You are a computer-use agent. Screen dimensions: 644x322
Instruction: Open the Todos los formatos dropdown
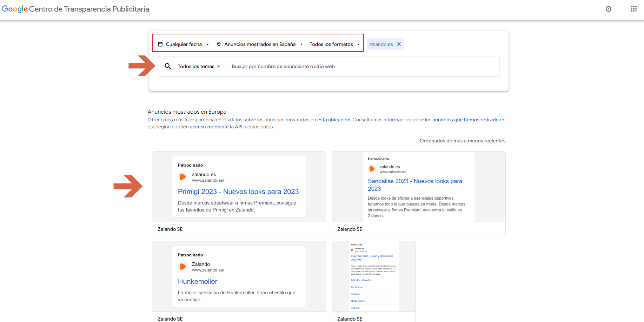[334, 44]
